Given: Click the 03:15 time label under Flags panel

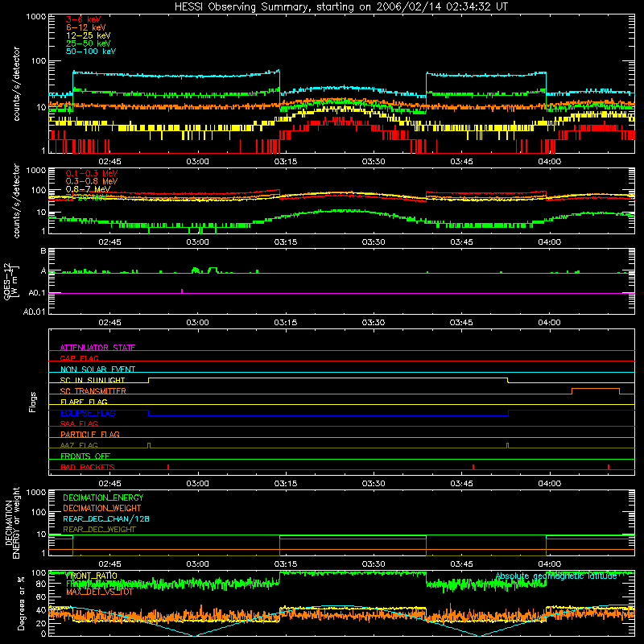Looking at the screenshot, I should (x=286, y=484).
